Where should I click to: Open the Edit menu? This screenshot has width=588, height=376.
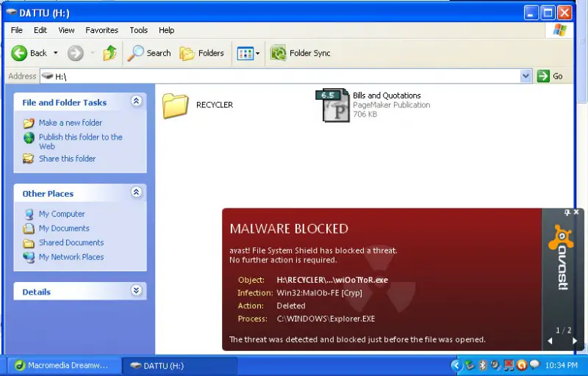(x=40, y=30)
